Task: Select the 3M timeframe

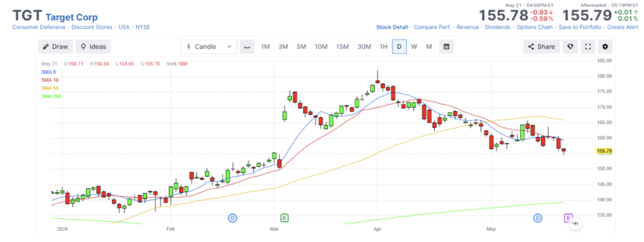Action: click(x=283, y=47)
